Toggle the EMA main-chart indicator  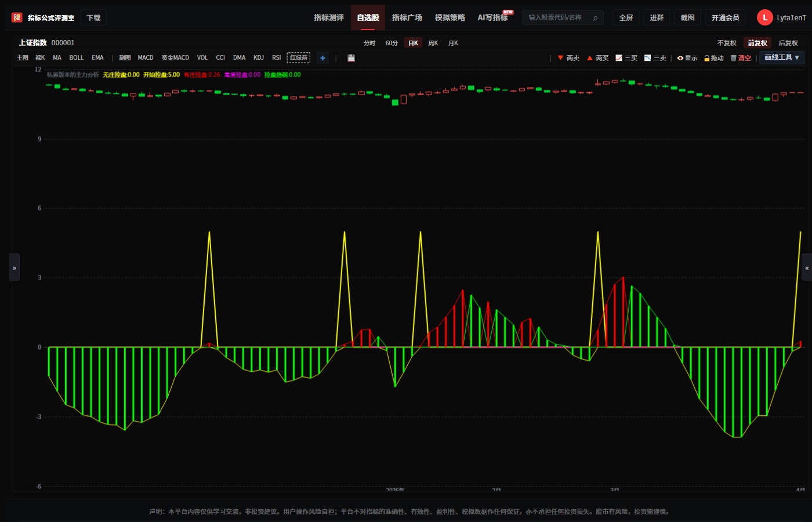click(97, 58)
